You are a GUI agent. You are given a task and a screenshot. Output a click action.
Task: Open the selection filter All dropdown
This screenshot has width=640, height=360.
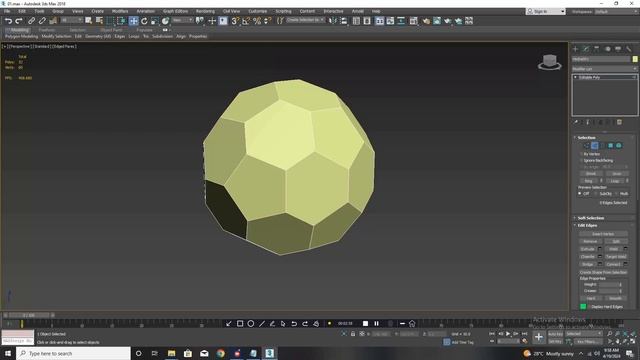pos(71,20)
